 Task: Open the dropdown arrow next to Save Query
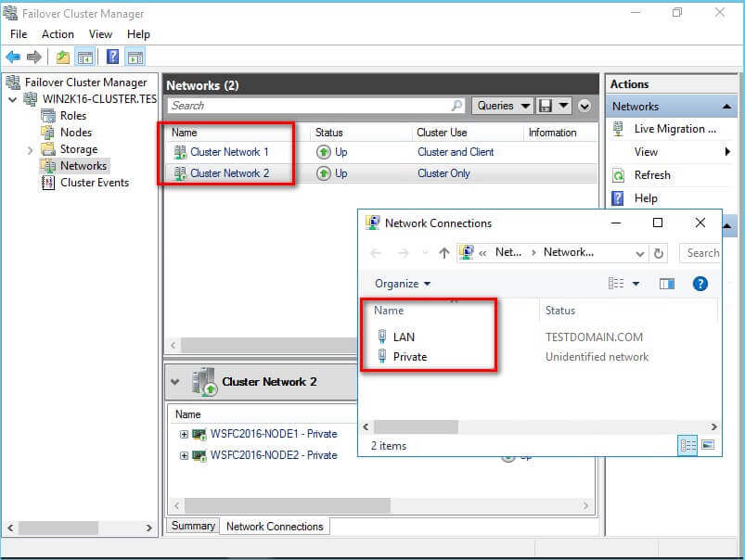click(x=563, y=105)
